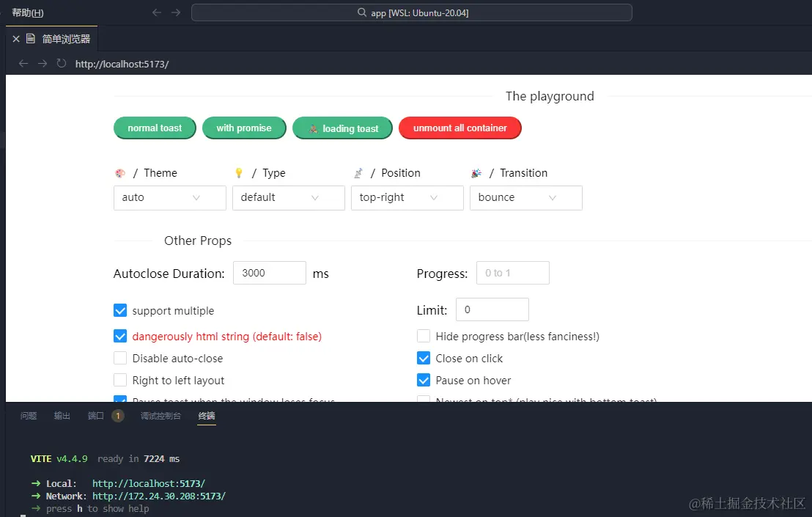Check Hide progress bar option
Screen dimensions: 812x517
[x=424, y=336]
